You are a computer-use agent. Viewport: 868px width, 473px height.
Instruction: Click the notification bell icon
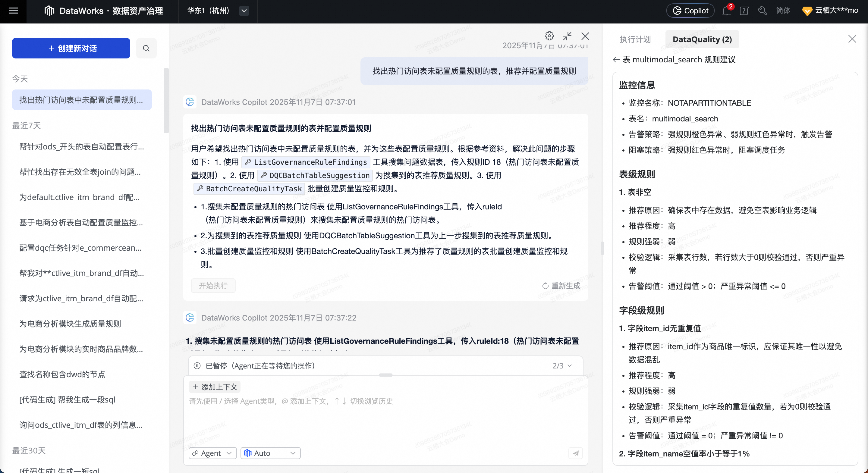click(726, 11)
